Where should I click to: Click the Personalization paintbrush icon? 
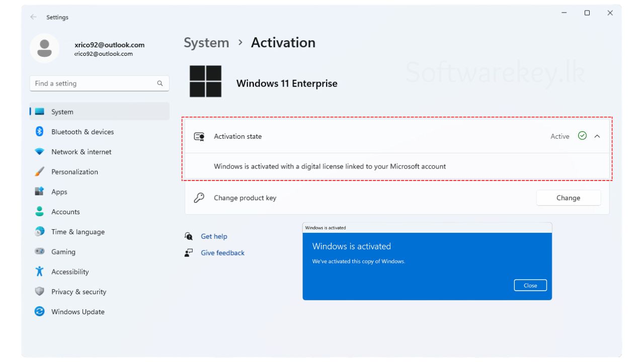pyautogui.click(x=39, y=172)
